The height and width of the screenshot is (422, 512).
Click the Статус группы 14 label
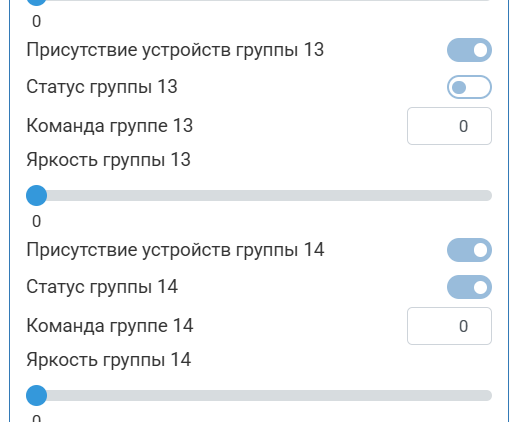pos(102,287)
